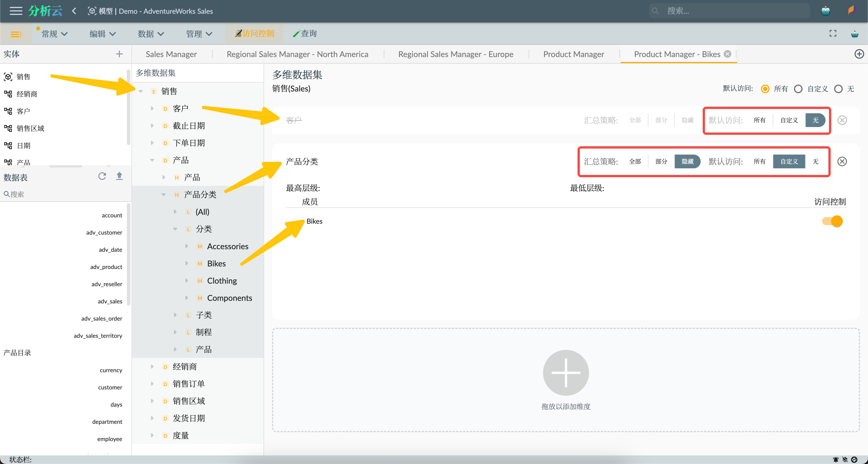Click the add entity plus icon
Image resolution: width=868 pixels, height=464 pixels.
(119, 54)
